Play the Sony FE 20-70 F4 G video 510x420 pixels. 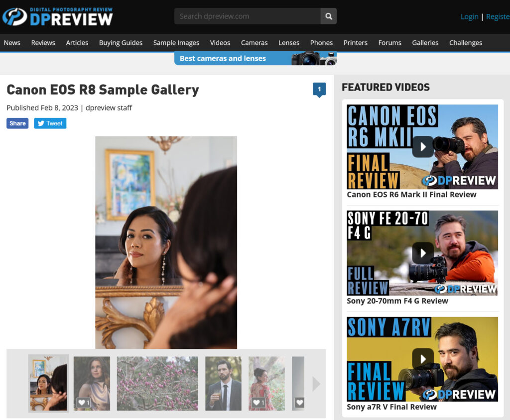tap(422, 253)
